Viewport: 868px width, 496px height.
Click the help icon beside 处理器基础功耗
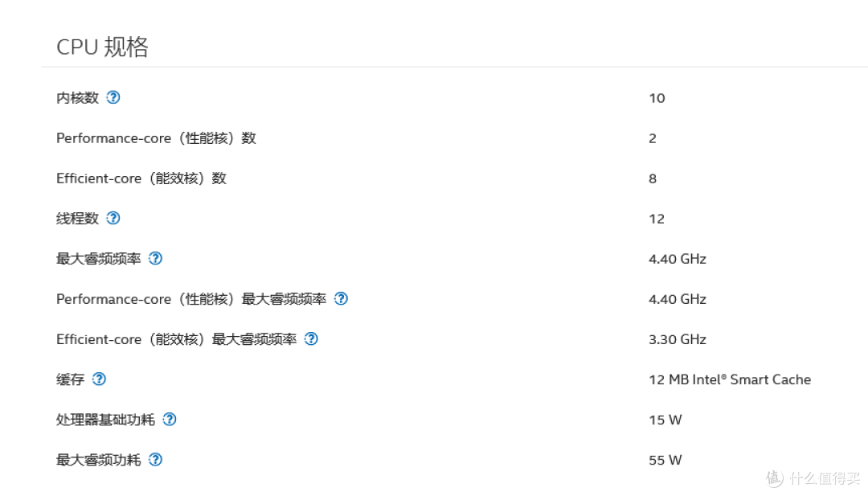click(170, 419)
